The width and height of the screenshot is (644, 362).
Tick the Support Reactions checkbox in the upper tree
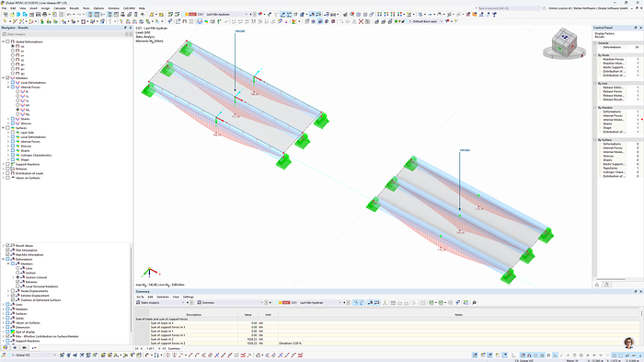tap(7, 164)
